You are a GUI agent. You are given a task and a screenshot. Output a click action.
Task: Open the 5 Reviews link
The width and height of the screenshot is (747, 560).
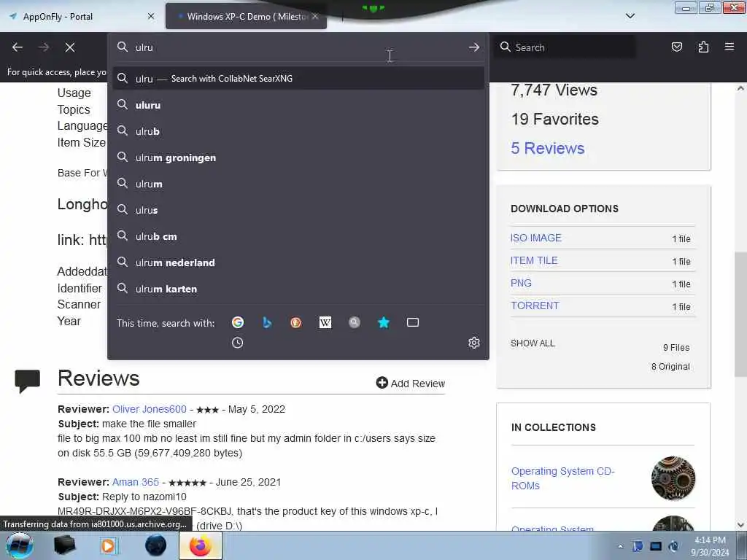pyautogui.click(x=547, y=148)
